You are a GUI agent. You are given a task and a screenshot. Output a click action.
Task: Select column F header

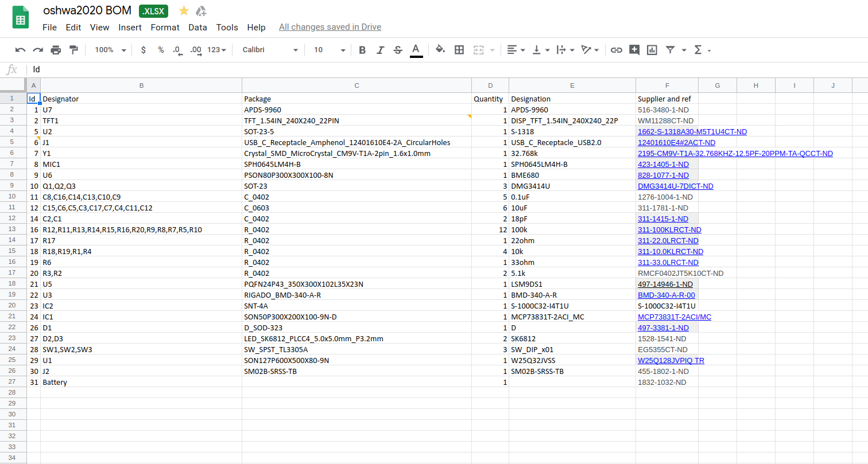[x=667, y=85]
